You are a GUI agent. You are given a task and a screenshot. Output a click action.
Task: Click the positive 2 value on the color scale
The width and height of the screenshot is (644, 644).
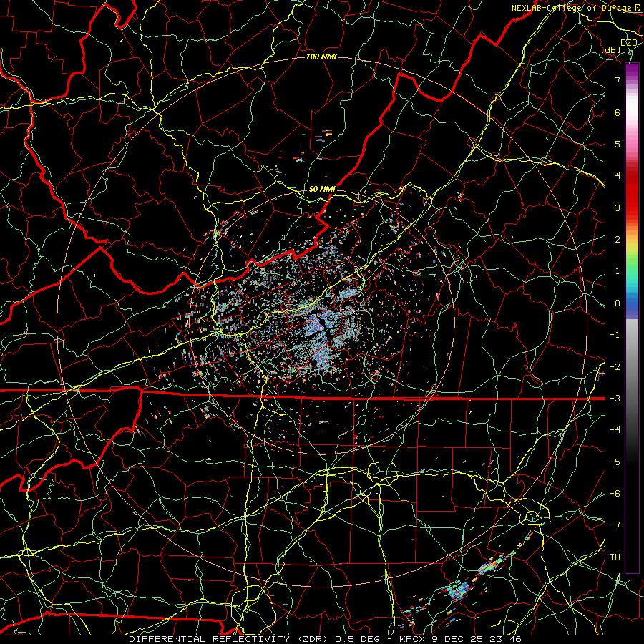[618, 240]
